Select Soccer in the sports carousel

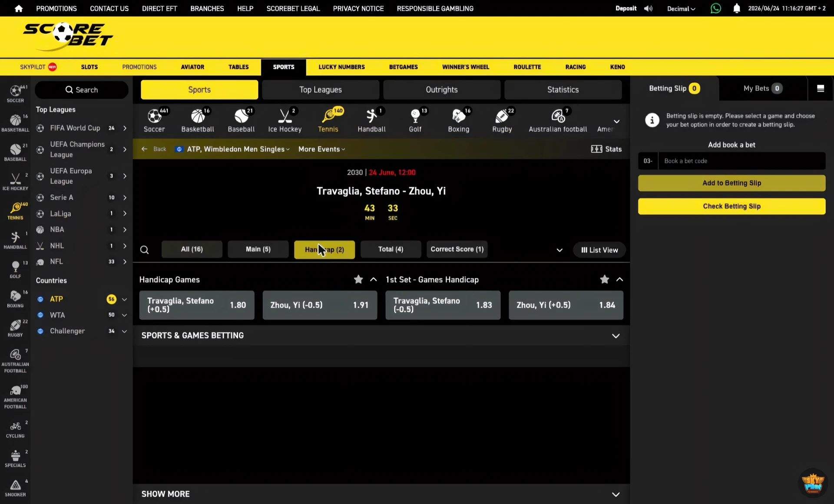pyautogui.click(x=154, y=120)
